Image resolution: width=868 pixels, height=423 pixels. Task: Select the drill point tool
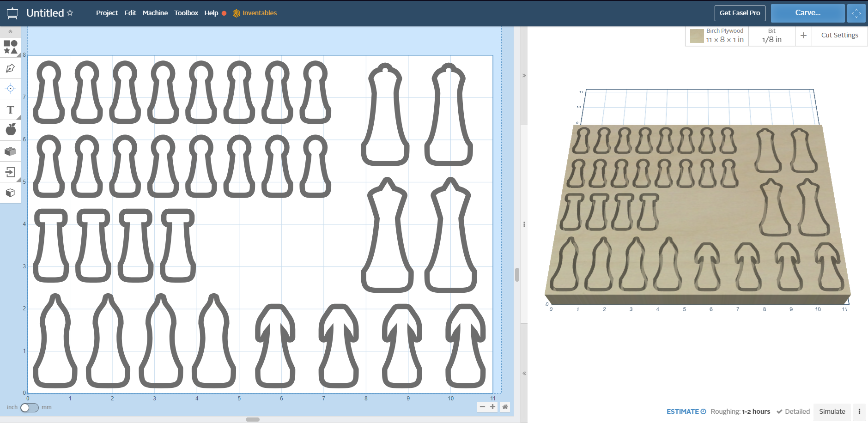(10, 88)
